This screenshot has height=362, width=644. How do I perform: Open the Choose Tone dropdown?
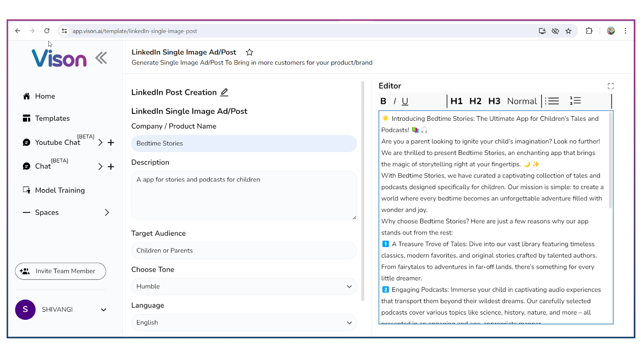tap(244, 286)
